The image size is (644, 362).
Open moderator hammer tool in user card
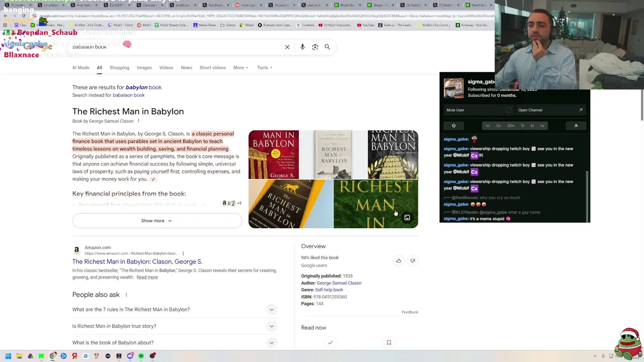pos(576,126)
